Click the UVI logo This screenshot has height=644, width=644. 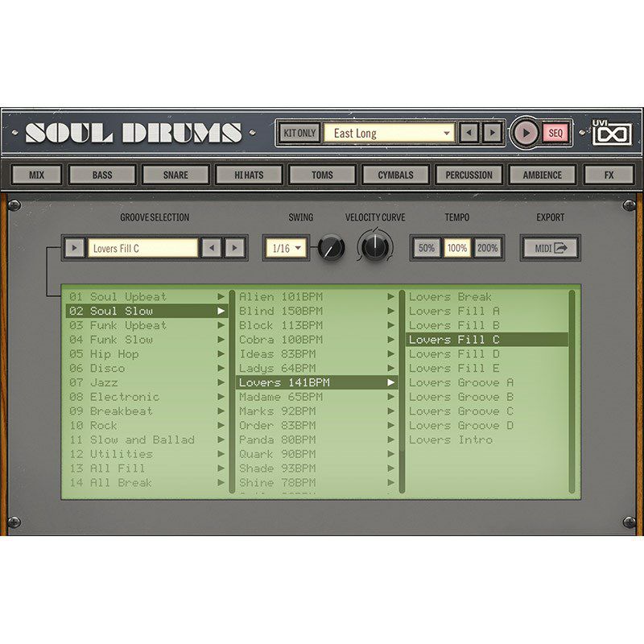pyautogui.click(x=612, y=132)
